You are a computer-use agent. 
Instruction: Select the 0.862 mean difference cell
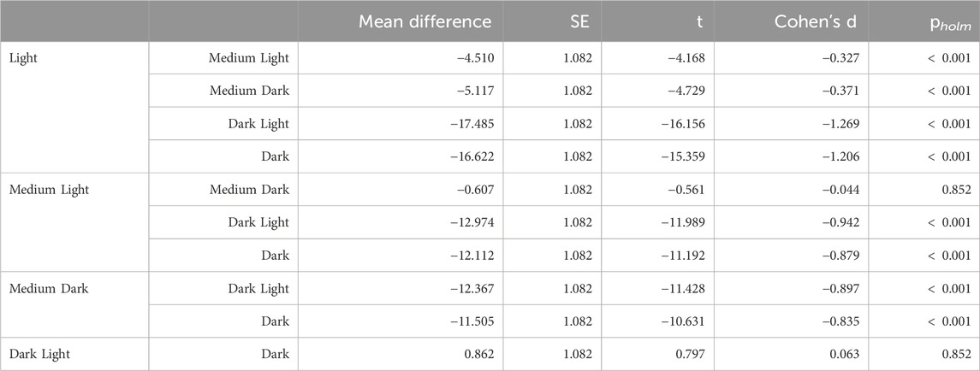(480, 354)
